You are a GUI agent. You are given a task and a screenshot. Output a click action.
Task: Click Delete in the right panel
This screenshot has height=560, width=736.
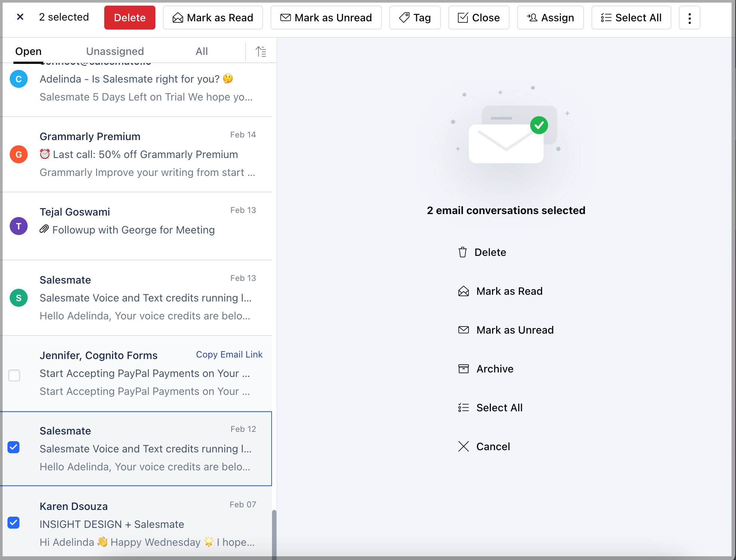click(x=490, y=252)
